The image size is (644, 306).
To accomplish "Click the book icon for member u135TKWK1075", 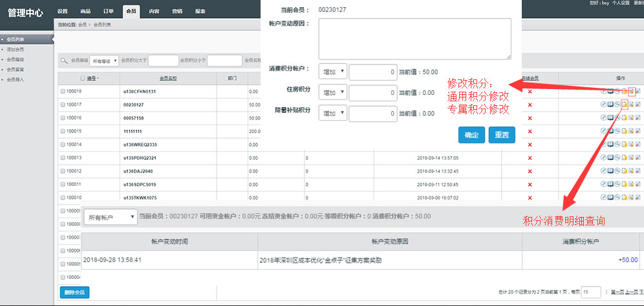I will tap(610, 198).
